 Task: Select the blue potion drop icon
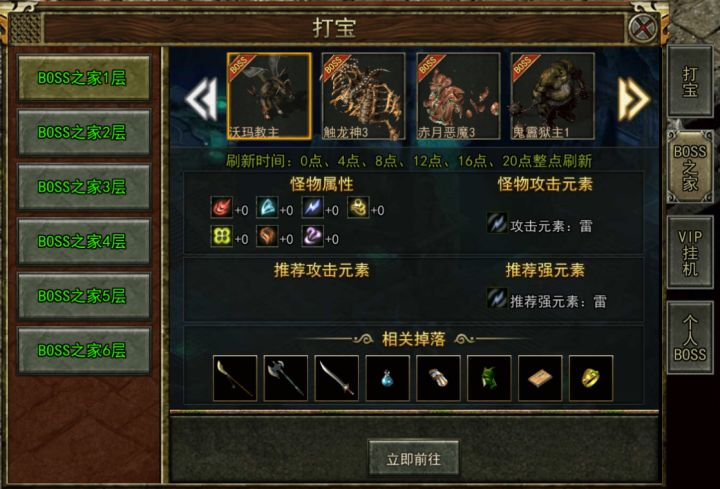pos(388,378)
